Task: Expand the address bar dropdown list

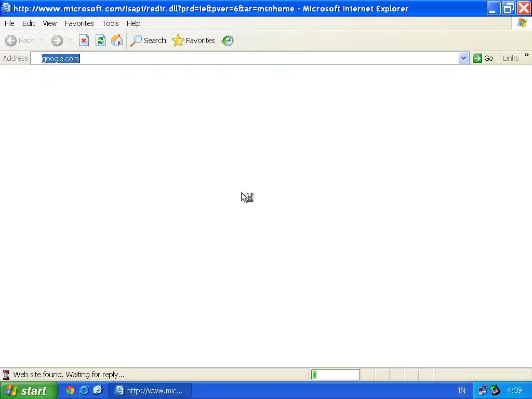Action: pos(463,58)
